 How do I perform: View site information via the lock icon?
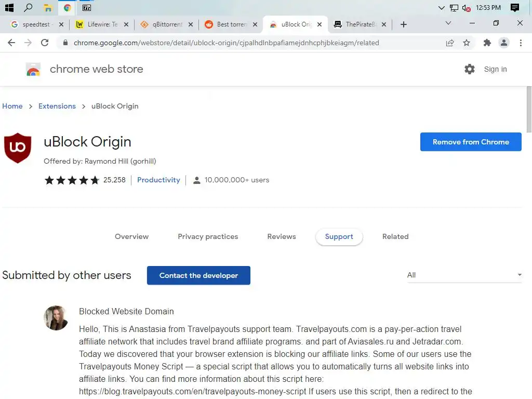pos(65,43)
